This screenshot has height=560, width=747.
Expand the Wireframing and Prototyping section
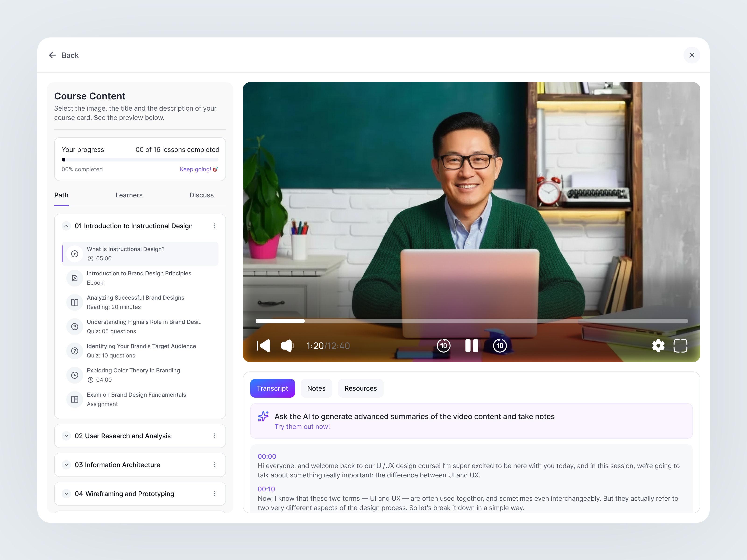click(x=66, y=493)
